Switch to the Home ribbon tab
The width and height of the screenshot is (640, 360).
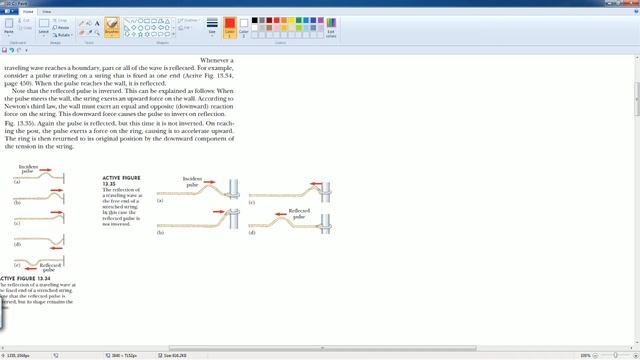(28, 11)
